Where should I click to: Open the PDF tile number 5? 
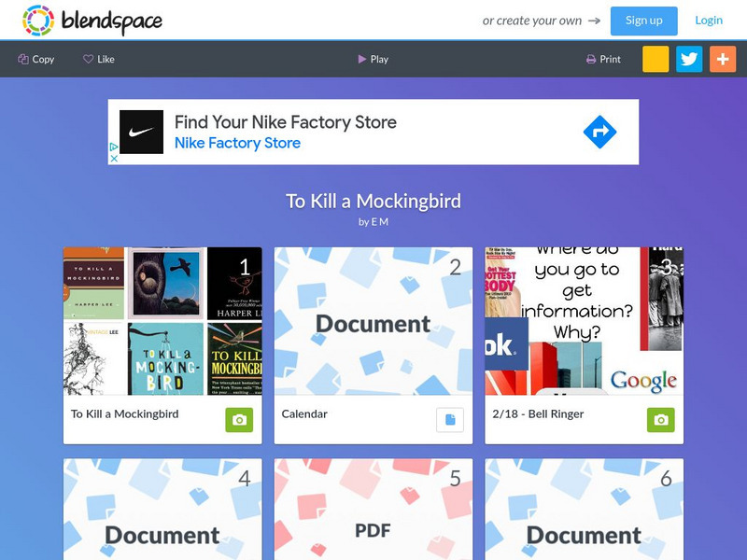373,509
